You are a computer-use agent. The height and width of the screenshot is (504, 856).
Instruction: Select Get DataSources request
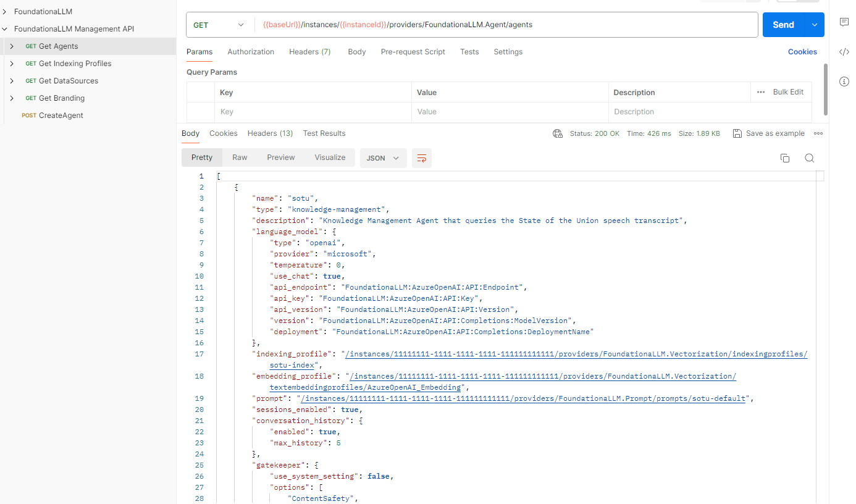[69, 81]
